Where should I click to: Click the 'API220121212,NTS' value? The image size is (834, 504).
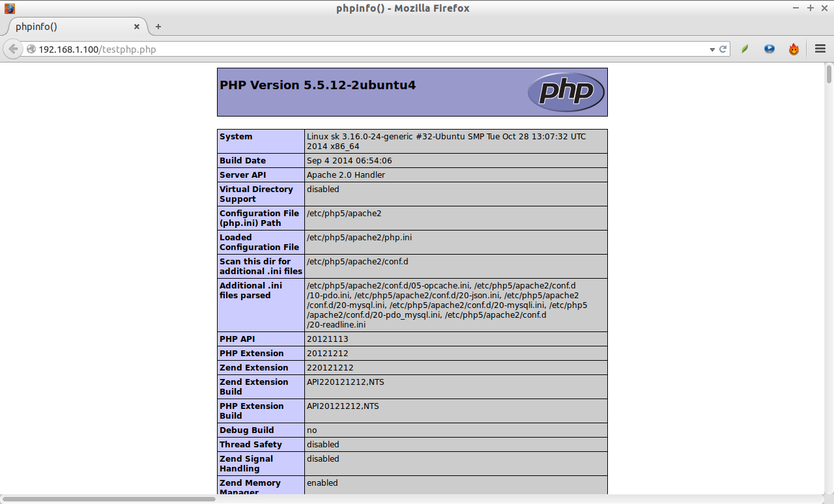coord(345,382)
